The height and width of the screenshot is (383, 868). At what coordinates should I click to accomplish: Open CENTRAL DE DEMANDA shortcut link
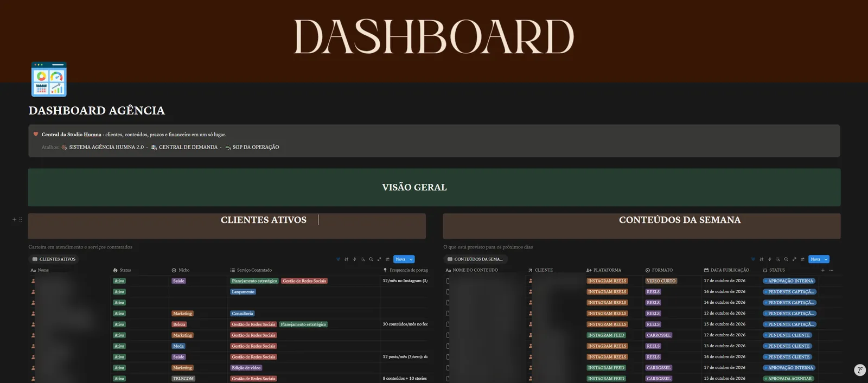pos(184,147)
